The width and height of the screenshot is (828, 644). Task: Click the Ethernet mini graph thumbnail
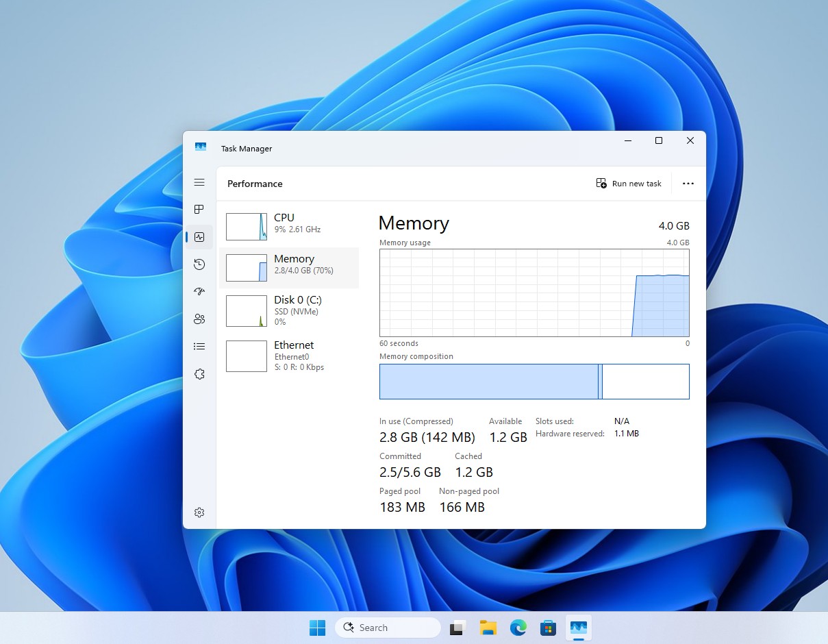(x=247, y=356)
